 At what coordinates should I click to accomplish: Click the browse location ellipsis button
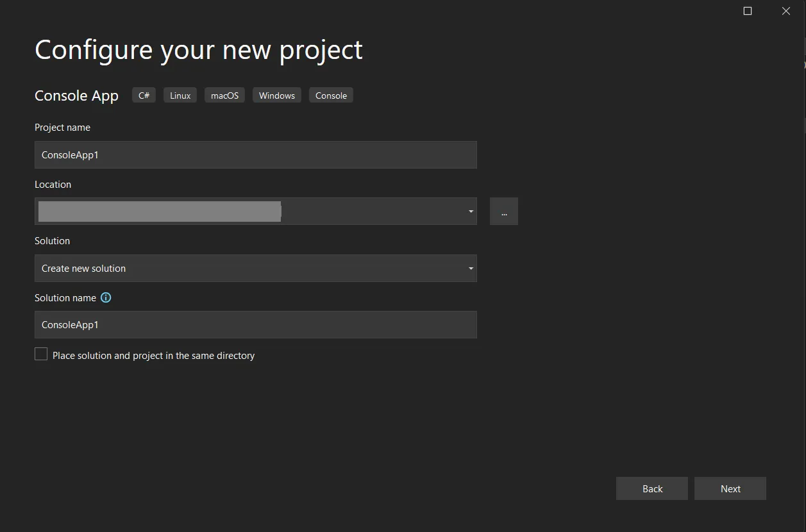pyautogui.click(x=504, y=212)
